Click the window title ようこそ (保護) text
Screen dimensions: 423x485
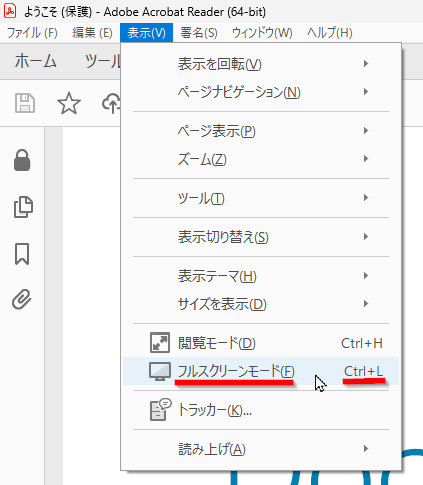(x=58, y=12)
